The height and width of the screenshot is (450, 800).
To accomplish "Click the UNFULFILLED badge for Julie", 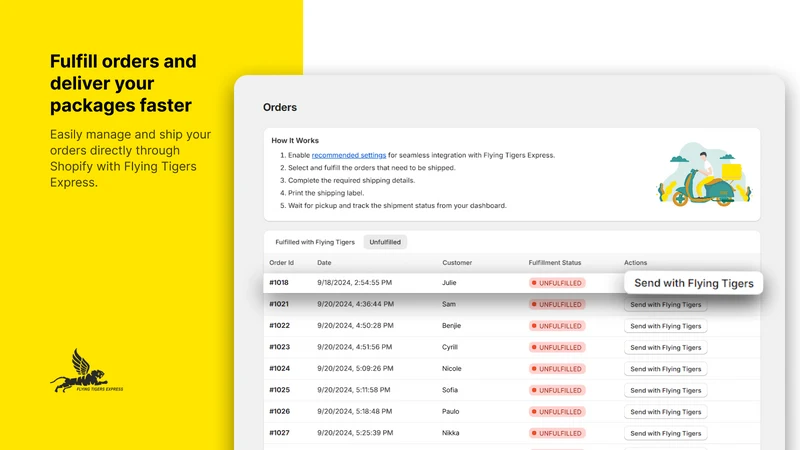I will pos(557,283).
